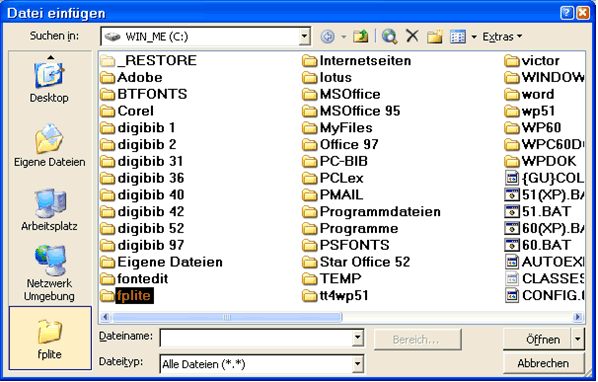Click the places bar scroll-up arrow
Image resolution: width=598 pixels, height=382 pixels.
pos(50,58)
